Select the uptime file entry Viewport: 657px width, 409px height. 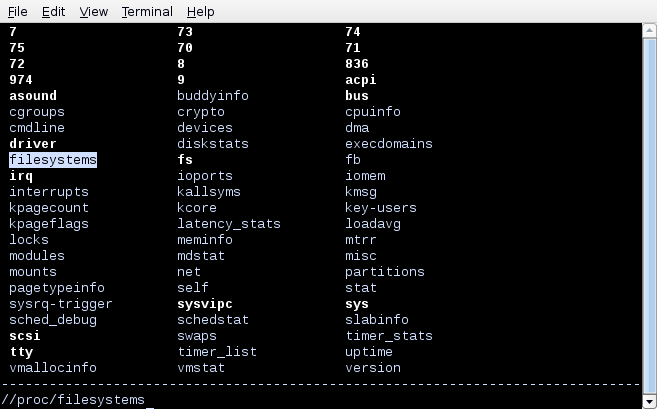369,352
